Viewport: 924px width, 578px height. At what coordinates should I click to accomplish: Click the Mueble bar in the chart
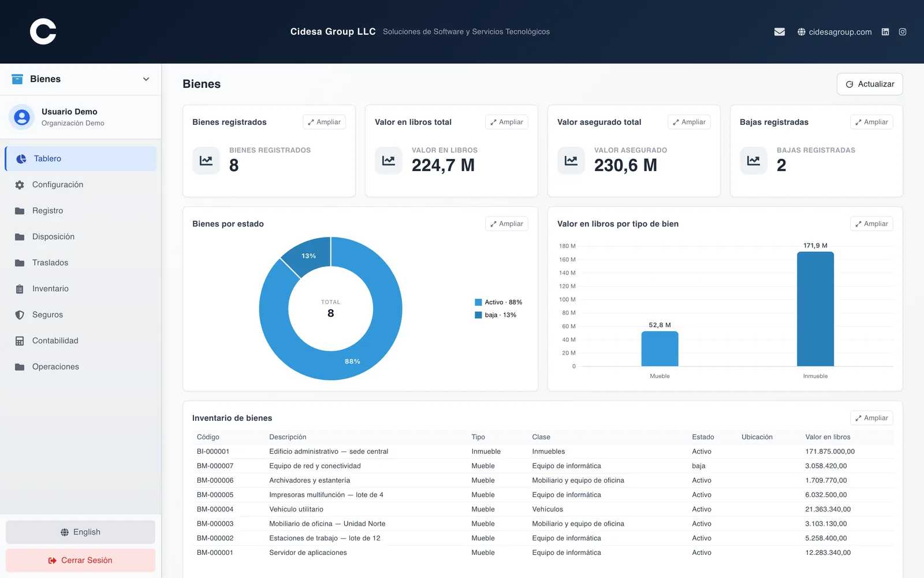point(660,349)
